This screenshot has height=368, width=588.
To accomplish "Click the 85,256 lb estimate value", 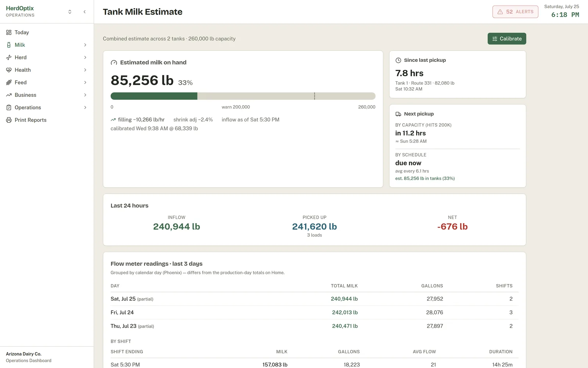I will click(x=142, y=80).
